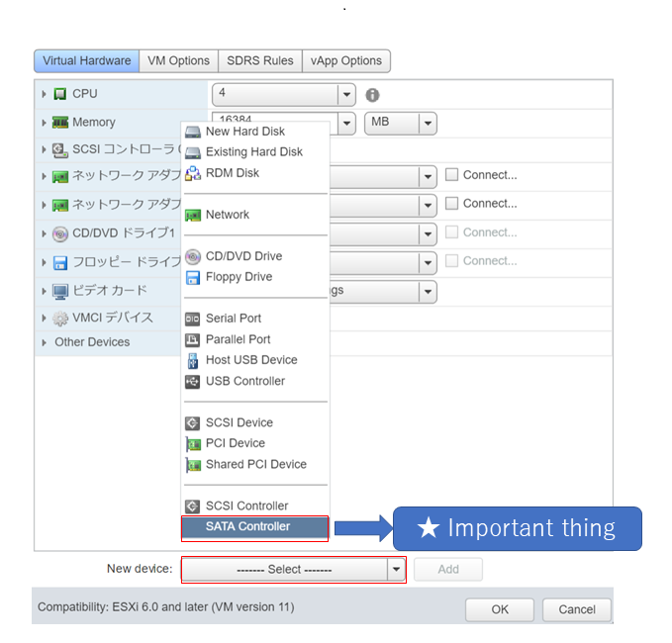Click the USB Controller icon
Viewport: 672px width, 643px height.
point(192,382)
